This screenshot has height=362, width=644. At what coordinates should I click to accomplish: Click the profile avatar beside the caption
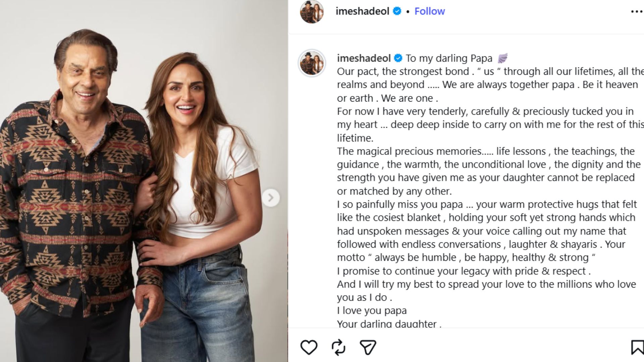(x=312, y=63)
